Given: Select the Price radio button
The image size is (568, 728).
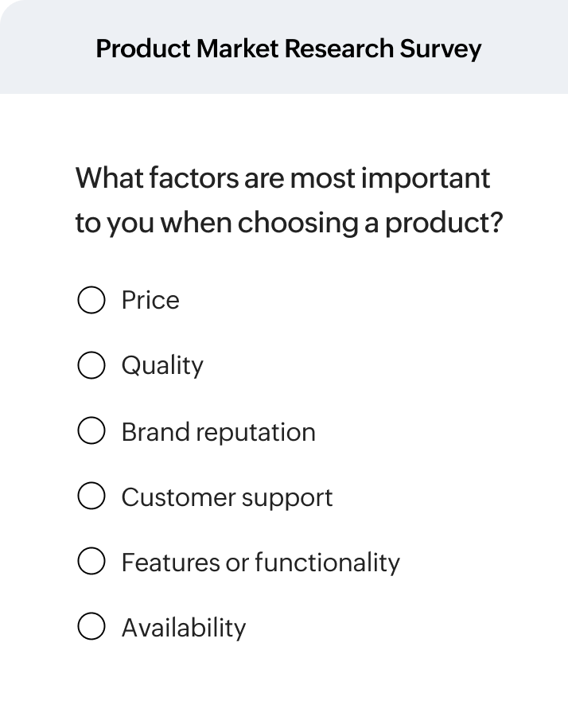Looking at the screenshot, I should (91, 300).
